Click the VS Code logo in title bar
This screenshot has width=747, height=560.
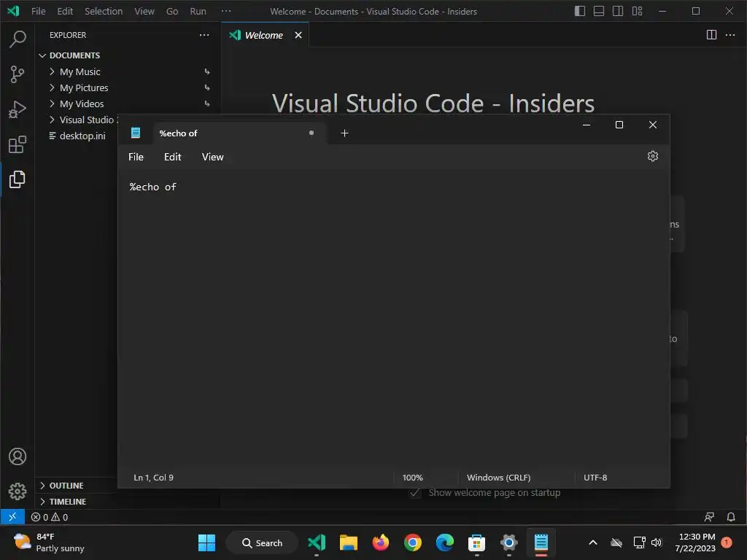tap(13, 11)
